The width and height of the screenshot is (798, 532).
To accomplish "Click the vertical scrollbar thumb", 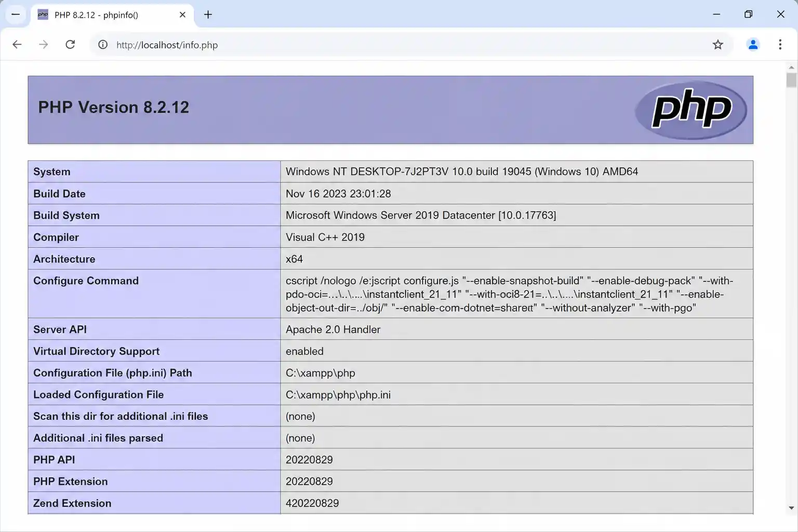I will (791, 80).
